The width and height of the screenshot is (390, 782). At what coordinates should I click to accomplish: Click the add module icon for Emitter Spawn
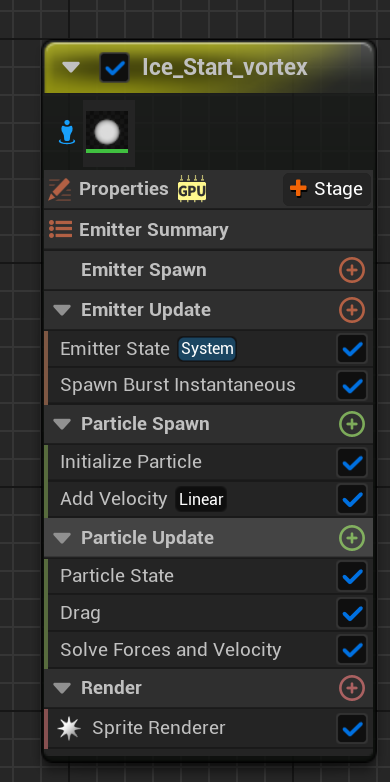click(x=352, y=270)
